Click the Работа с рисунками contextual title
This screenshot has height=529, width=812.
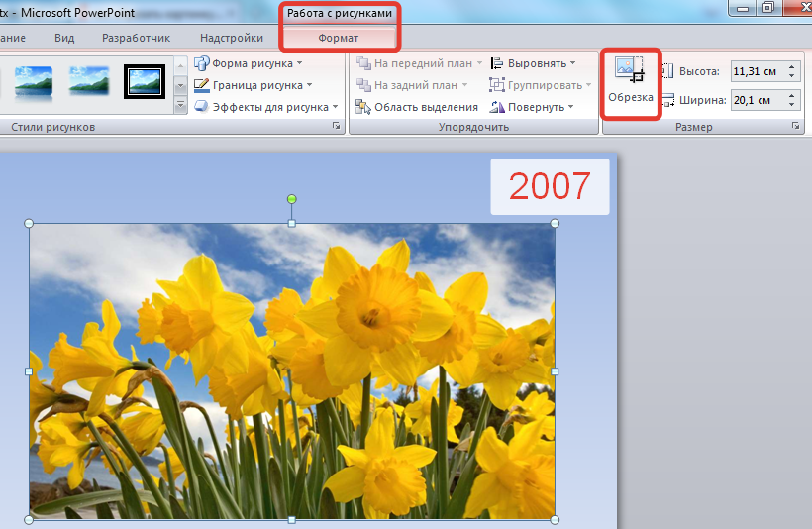[x=340, y=13]
